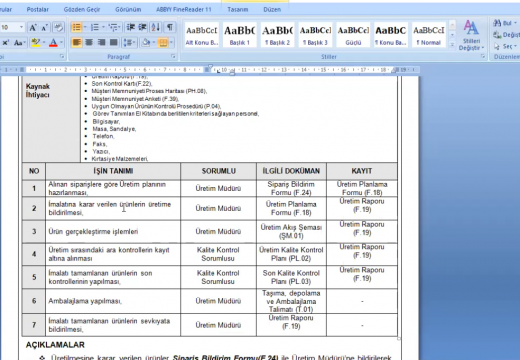The image size is (520, 360).
Task: Apply the Normal style
Action: click(x=429, y=35)
